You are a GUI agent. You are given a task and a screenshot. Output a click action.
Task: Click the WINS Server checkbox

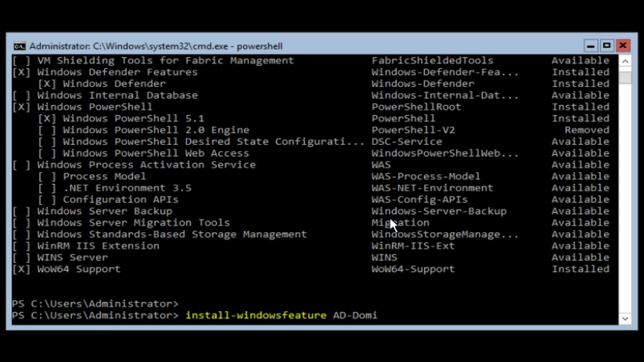point(21,257)
